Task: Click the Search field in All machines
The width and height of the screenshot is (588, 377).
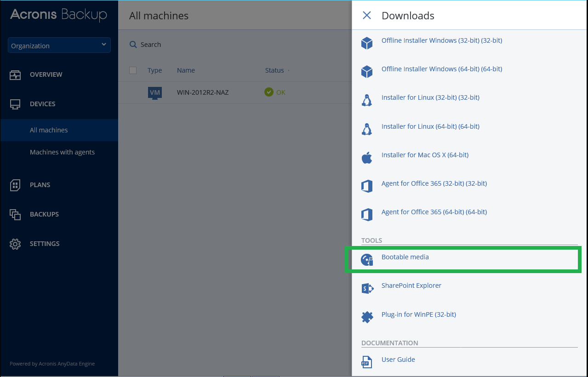Action: click(151, 45)
